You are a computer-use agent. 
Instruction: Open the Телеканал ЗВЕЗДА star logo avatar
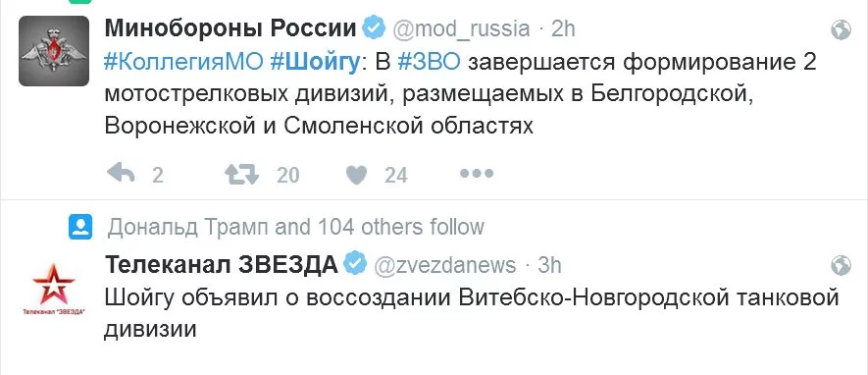[54, 292]
